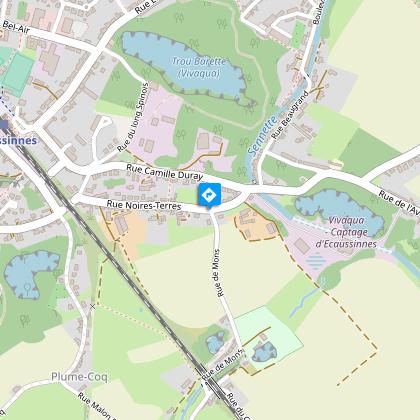420x420 pixels.
Task: Click the Plume-Coq locality label
Action: (79, 377)
